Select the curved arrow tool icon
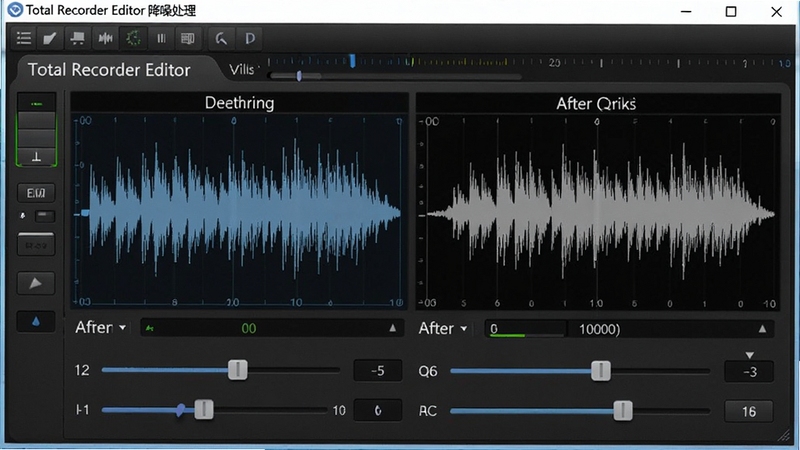This screenshot has width=800, height=450. point(221,38)
